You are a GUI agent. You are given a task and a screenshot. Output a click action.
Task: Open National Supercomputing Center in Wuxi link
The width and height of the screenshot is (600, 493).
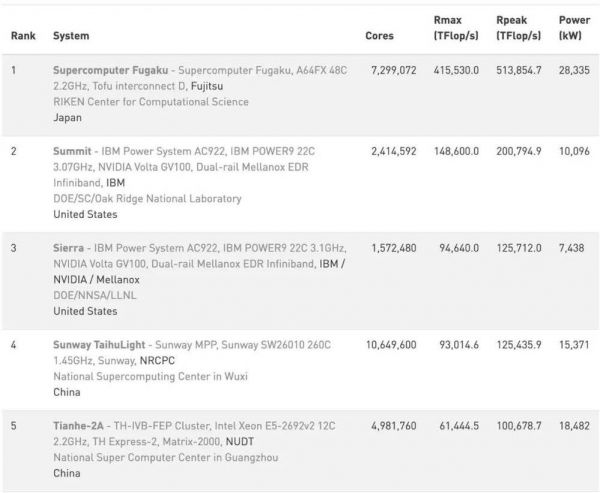pos(150,377)
